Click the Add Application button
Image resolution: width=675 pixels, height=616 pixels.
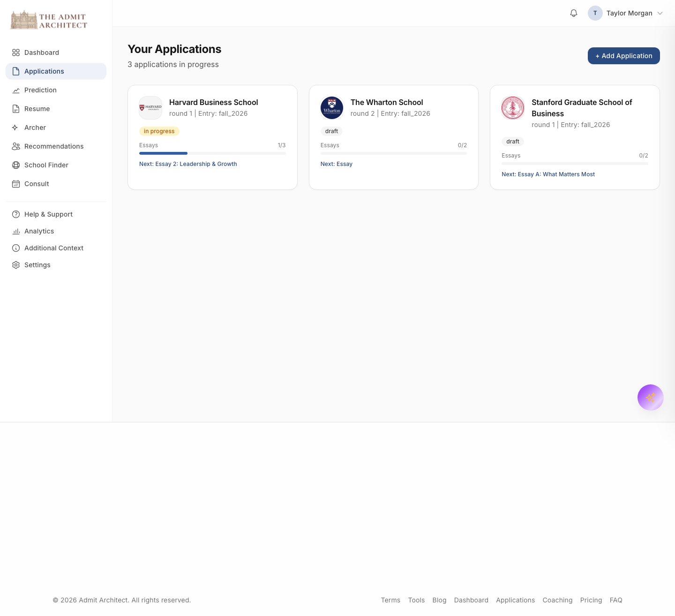[x=623, y=56]
